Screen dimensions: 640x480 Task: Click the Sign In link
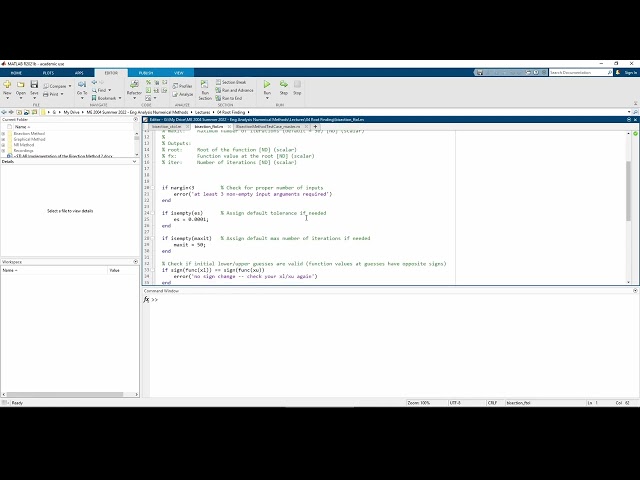[630, 73]
